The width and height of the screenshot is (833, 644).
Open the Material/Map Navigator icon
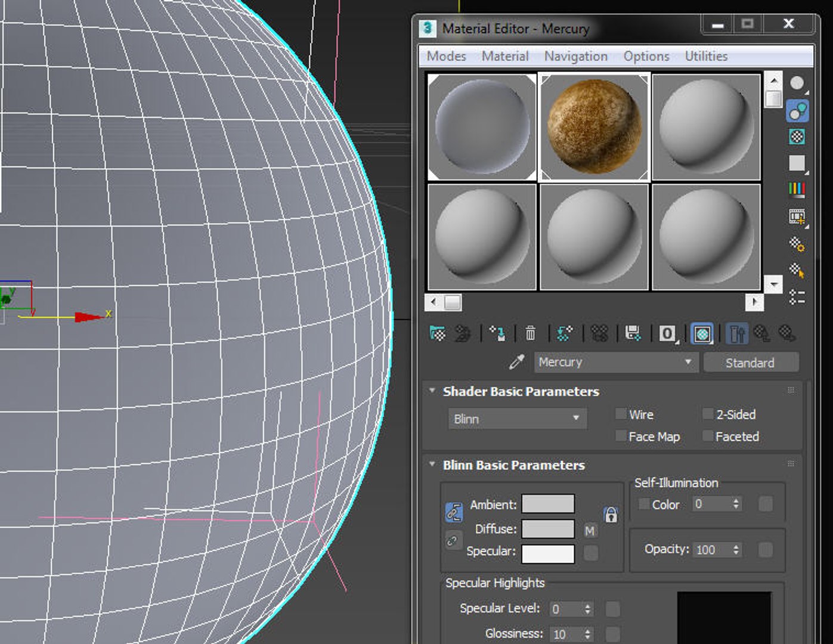coord(797,297)
